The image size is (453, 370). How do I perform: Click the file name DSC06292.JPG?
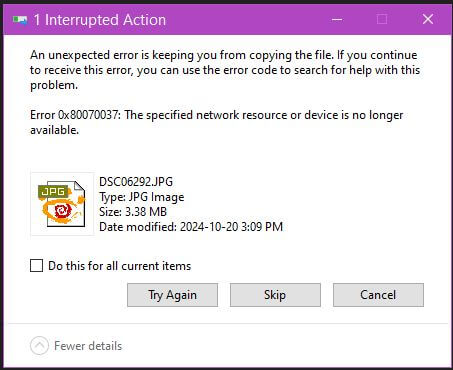[136, 182]
